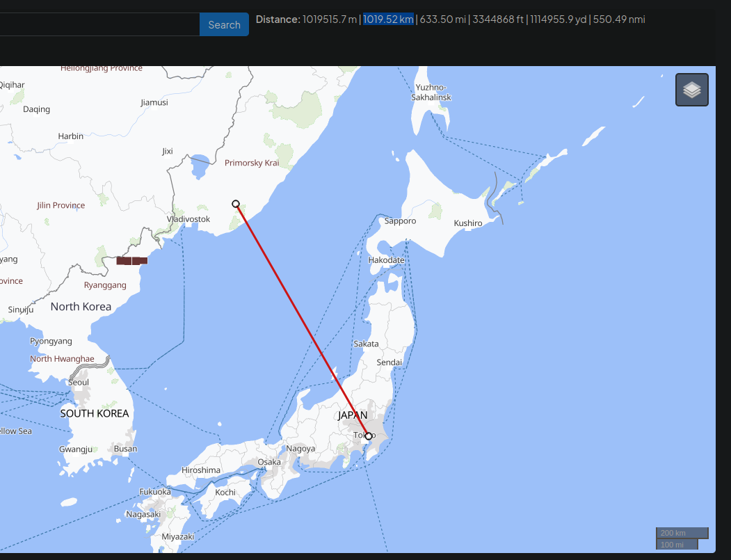Click the Jiamusi city label
Screen dimensions: 731x560
[154, 102]
